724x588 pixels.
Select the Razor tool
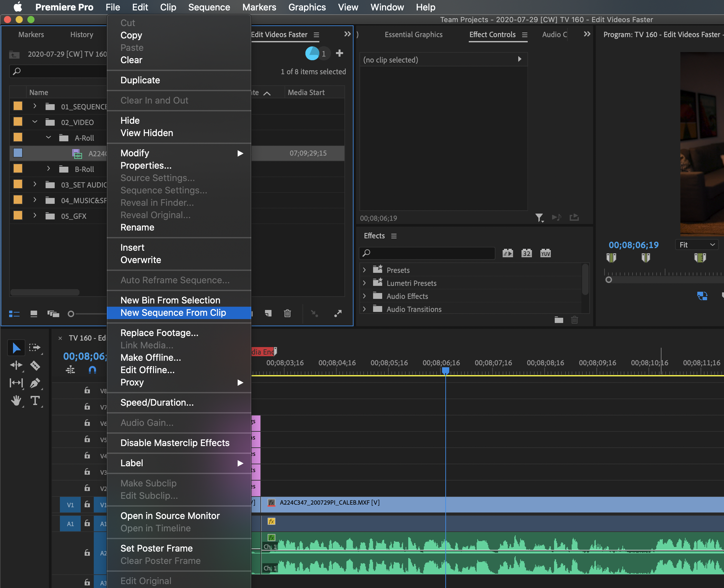click(35, 366)
